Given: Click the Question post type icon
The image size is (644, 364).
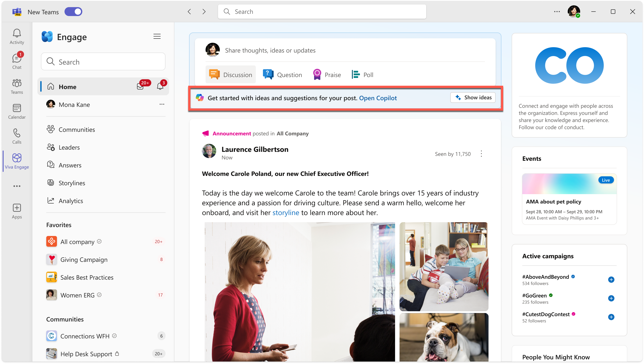Looking at the screenshot, I should click(x=267, y=74).
